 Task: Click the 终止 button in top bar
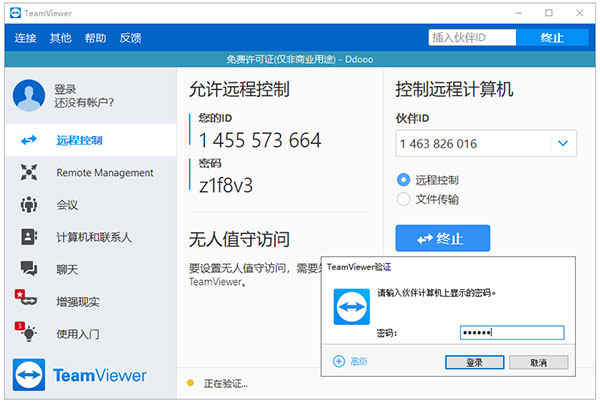[x=552, y=38]
